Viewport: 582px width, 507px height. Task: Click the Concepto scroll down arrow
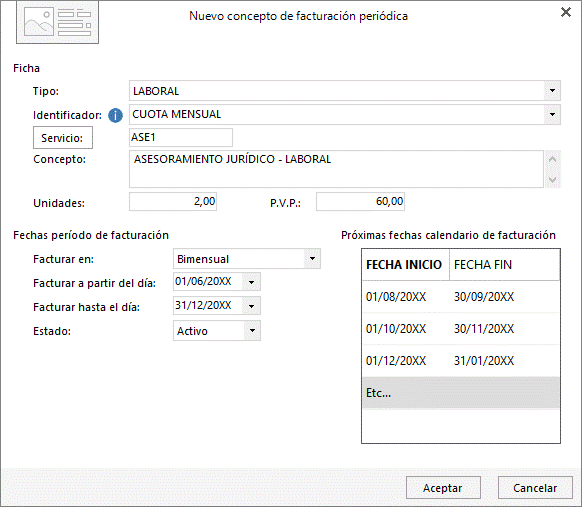pyautogui.click(x=552, y=179)
